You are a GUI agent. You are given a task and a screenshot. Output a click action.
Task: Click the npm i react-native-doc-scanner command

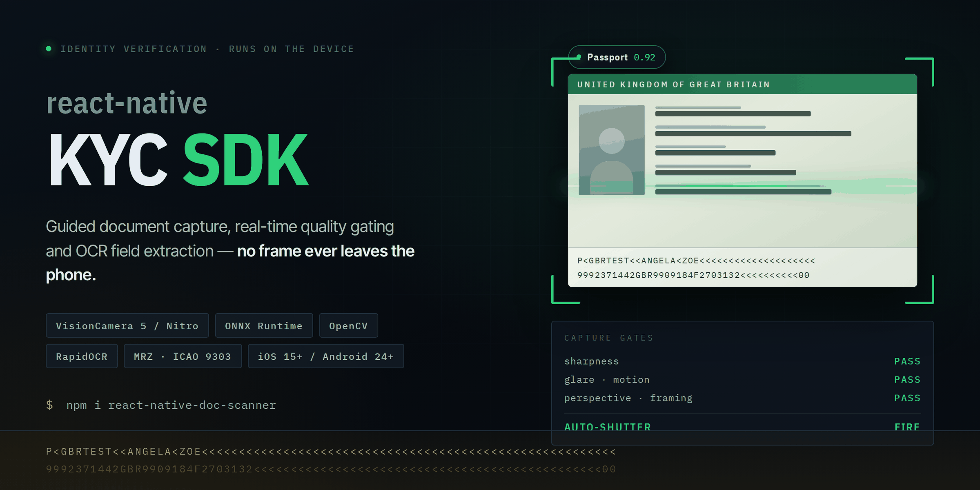171,405
